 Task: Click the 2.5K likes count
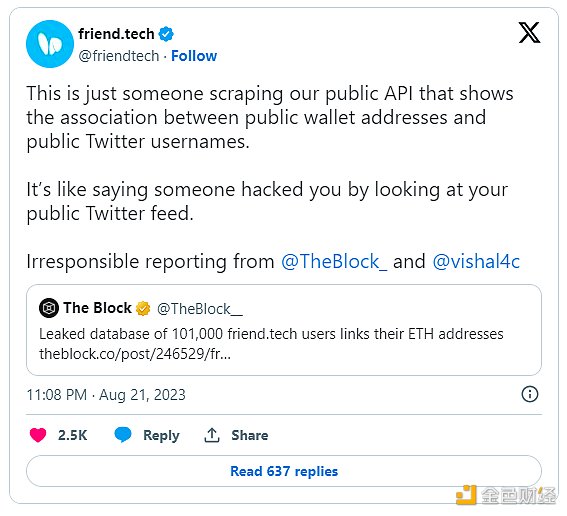point(73,435)
